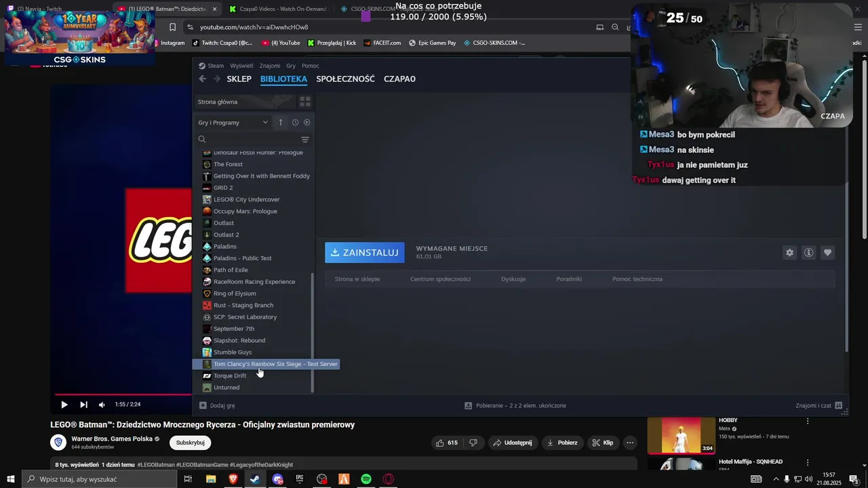Select Torque Drift in the library
The image size is (868, 488).
[229, 375]
